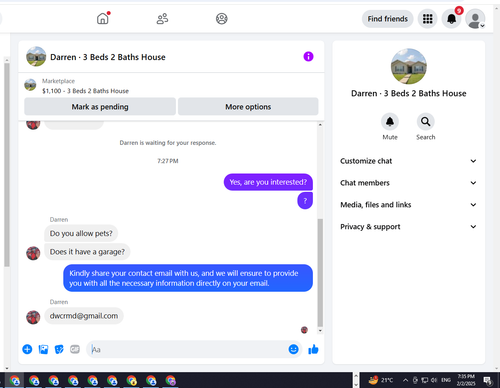This screenshot has height=388, width=500.
Task: Click the purple conversation info icon
Action: tap(308, 56)
